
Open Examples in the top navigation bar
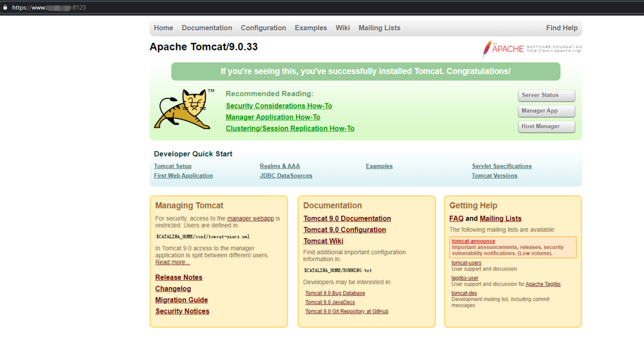(311, 28)
